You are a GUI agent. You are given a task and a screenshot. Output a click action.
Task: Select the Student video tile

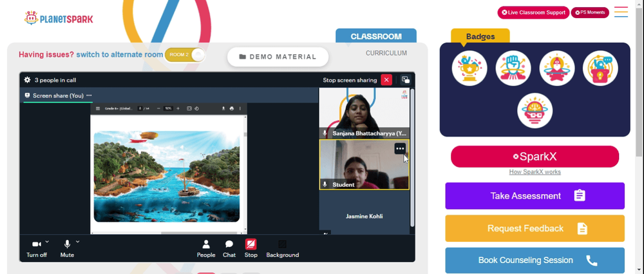[365, 164]
